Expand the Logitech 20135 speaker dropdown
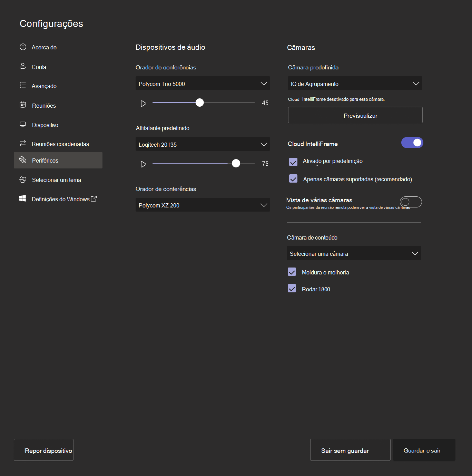This screenshot has height=476, width=472. click(203, 144)
